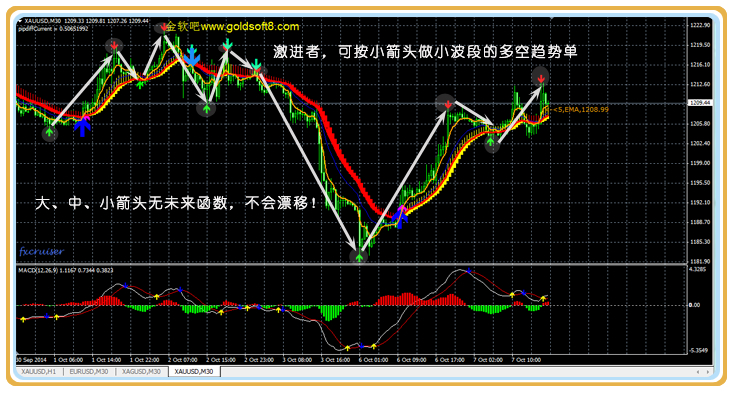Click the small triangle before the XAUUSD,M30 title

(20, 21)
